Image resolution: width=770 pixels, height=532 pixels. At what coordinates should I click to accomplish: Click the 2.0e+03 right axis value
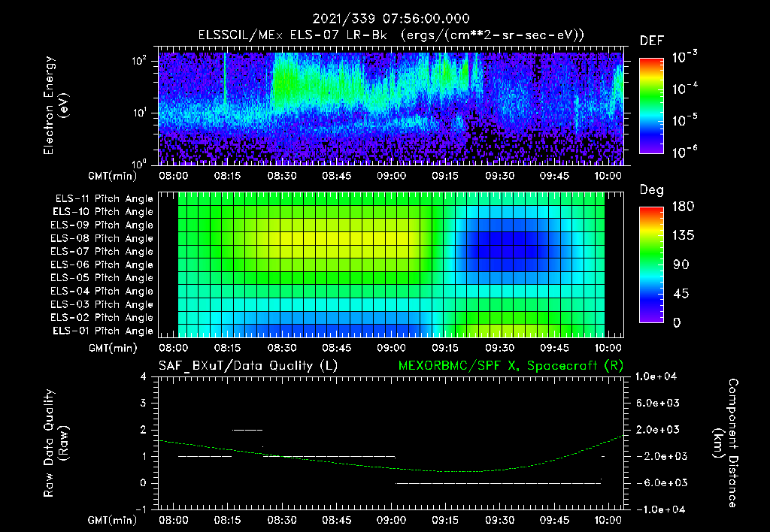click(x=658, y=430)
